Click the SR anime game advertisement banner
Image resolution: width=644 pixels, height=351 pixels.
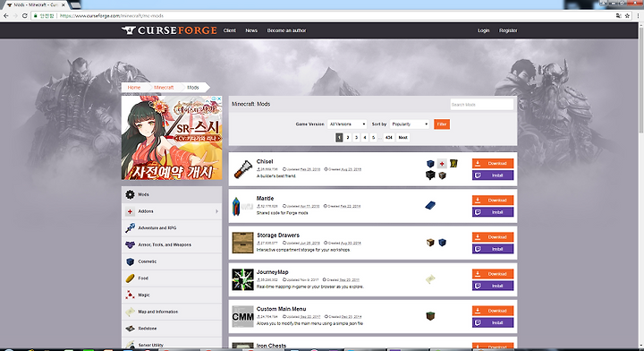click(x=172, y=138)
